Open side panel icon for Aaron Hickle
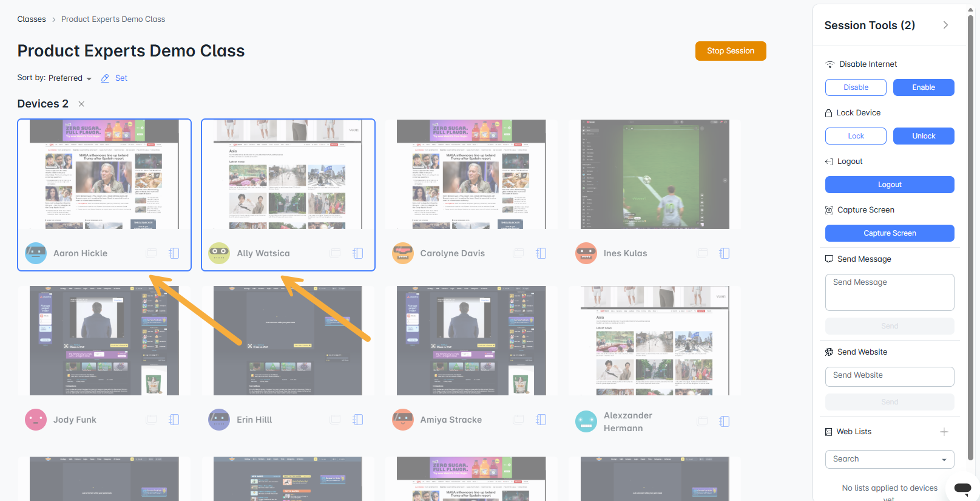Viewport: 980px width, 501px height. coord(174,253)
